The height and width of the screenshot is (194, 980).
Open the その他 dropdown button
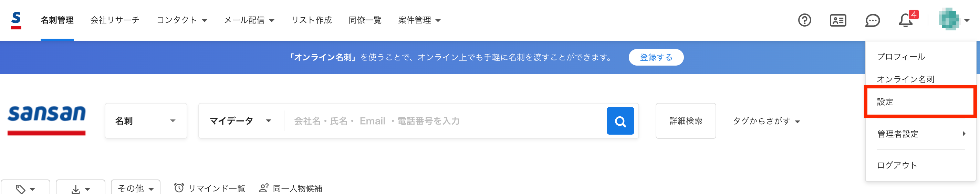(x=135, y=188)
